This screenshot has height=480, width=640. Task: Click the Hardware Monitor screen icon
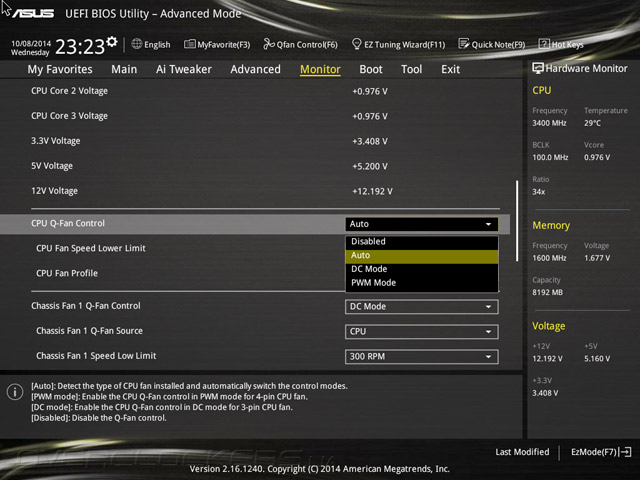coord(538,68)
